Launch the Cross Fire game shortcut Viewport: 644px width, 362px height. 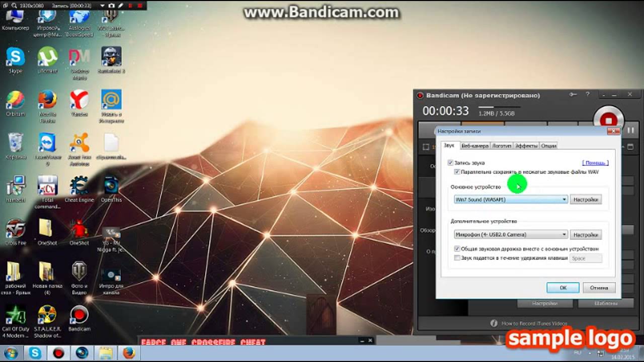click(x=15, y=232)
